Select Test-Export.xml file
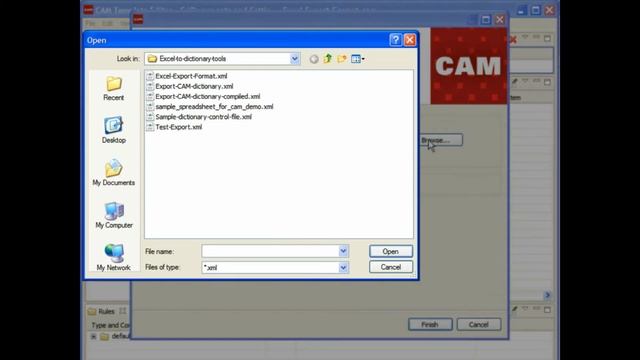 point(178,127)
